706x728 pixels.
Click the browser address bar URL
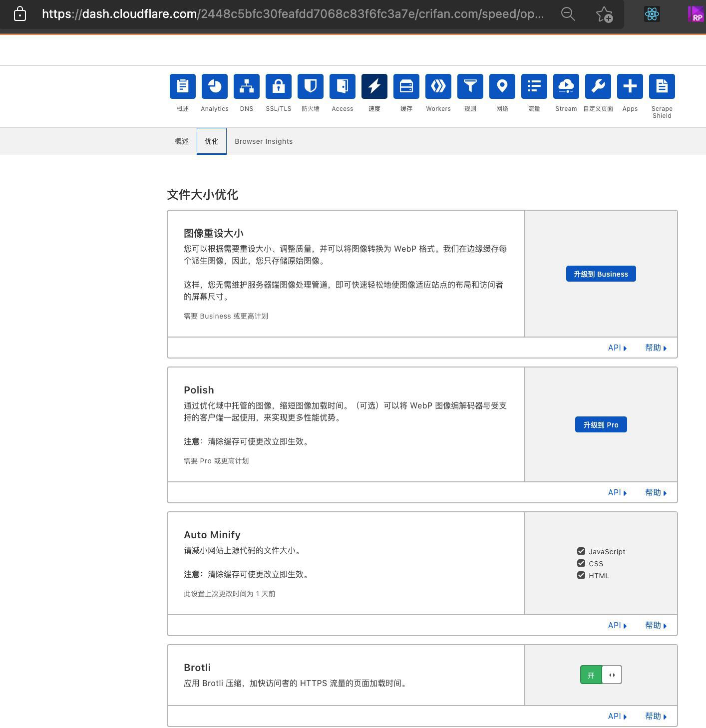click(293, 14)
